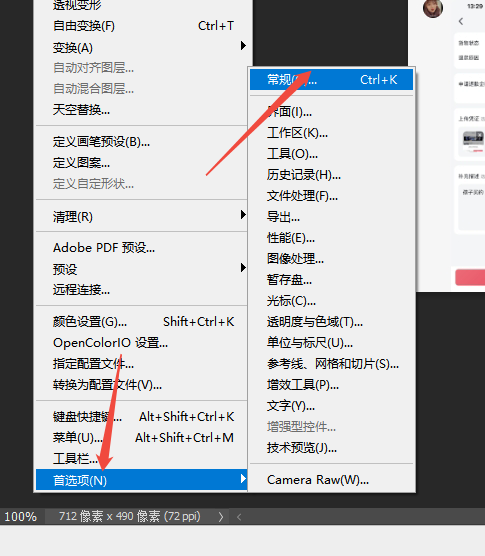Open 性能(E)... preferences
The image size is (485, 556).
click(331, 238)
